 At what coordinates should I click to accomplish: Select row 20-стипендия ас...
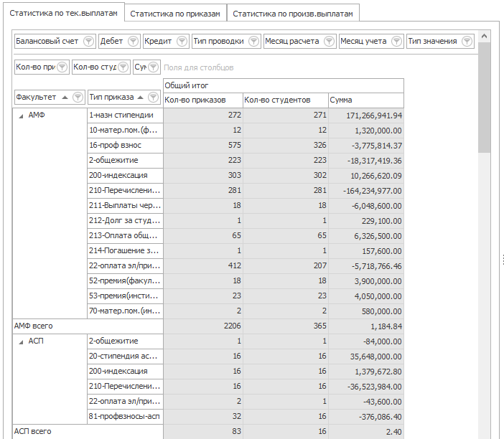tap(125, 357)
